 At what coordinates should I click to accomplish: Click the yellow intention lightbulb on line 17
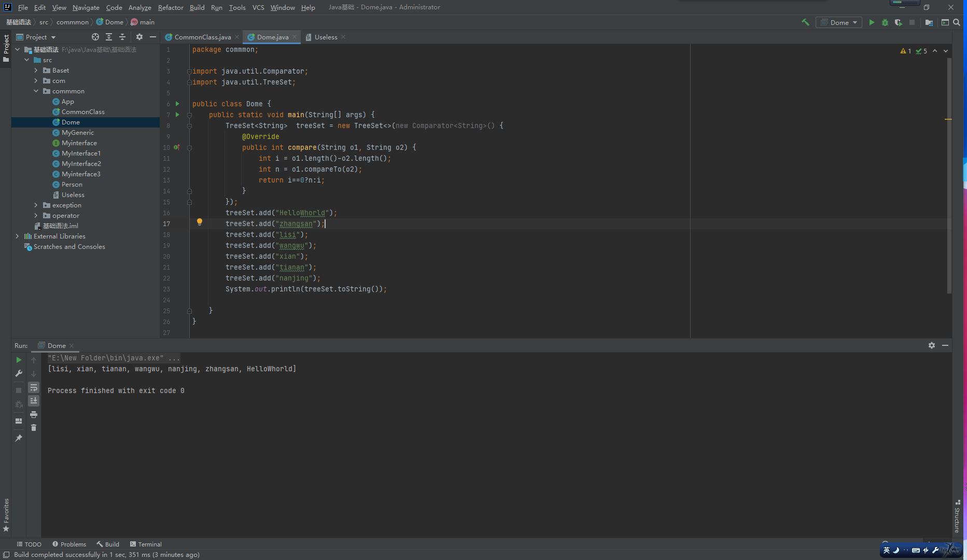(x=200, y=222)
